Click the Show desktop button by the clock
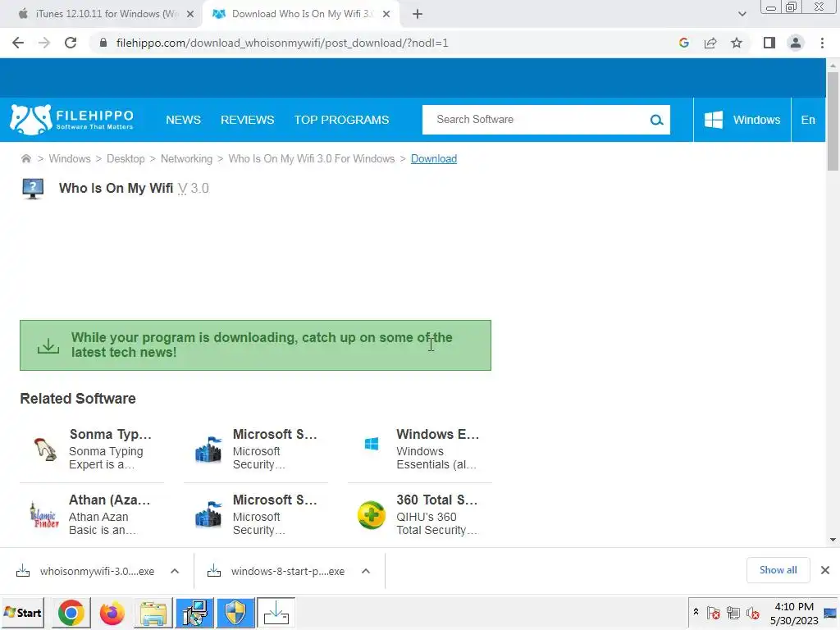The height and width of the screenshot is (630, 840). 830,613
